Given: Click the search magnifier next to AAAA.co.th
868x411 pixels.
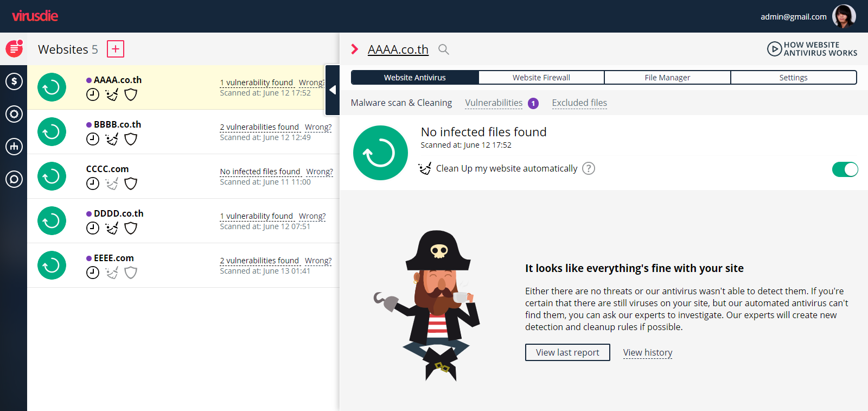Looking at the screenshot, I should coord(444,49).
